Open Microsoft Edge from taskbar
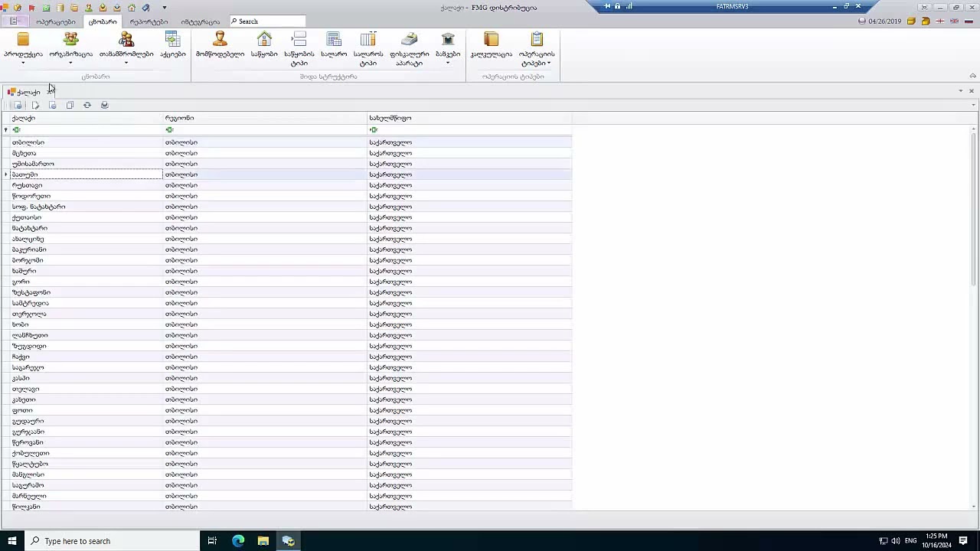Screen dimensions: 980x551 [x=238, y=541]
